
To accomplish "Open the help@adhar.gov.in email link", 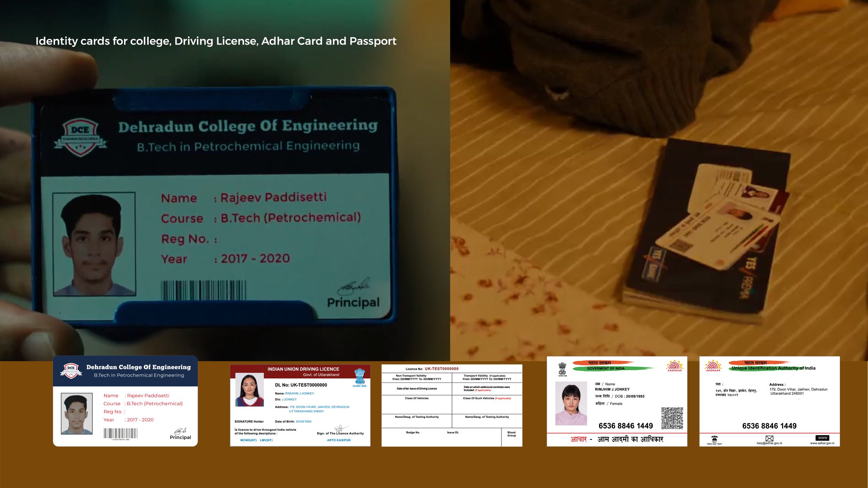I will point(769,443).
